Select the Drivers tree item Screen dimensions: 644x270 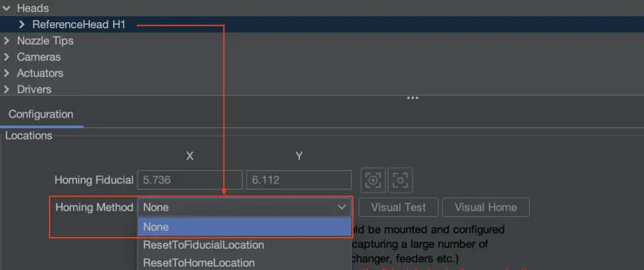34,89
